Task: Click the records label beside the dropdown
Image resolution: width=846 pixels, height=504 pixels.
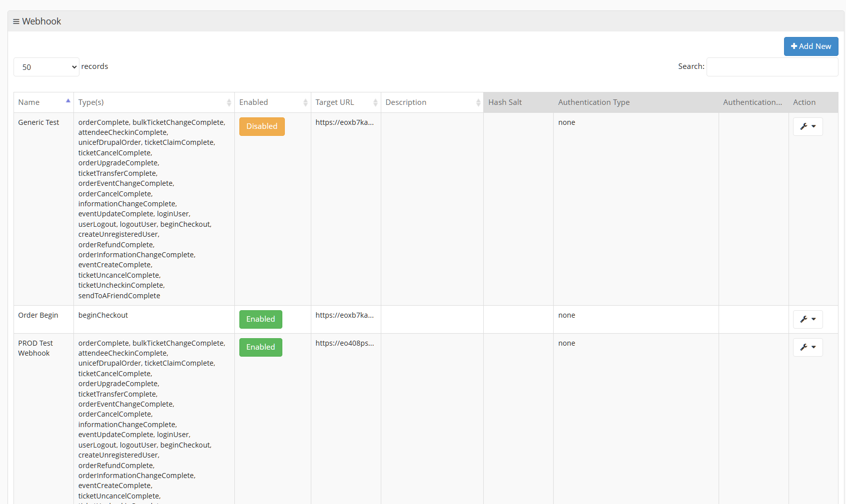Action: (x=94, y=66)
